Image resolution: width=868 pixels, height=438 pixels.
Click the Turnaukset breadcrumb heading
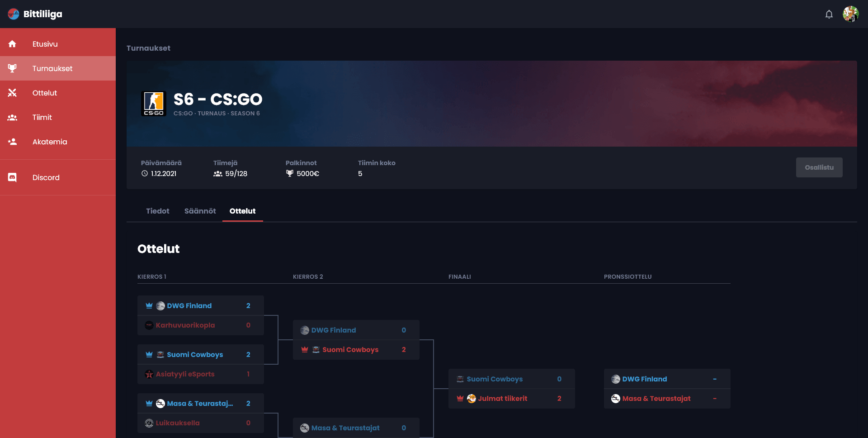(x=148, y=48)
